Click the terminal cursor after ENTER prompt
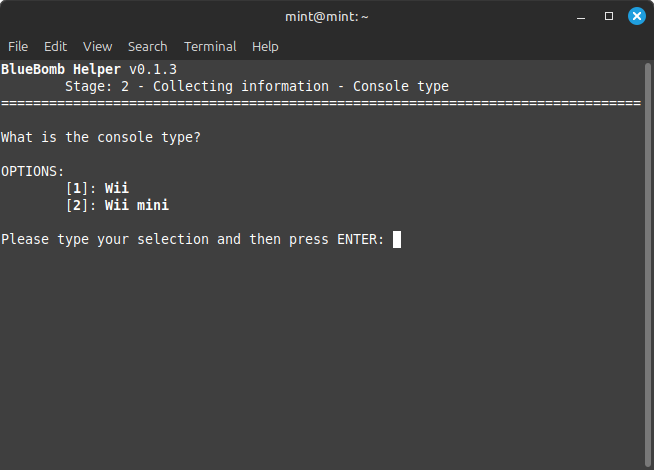654x470 pixels. pyautogui.click(x=397, y=239)
